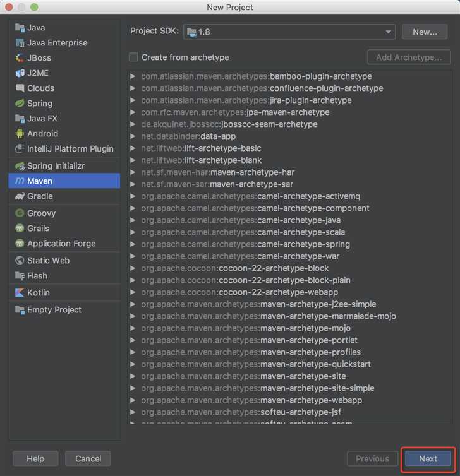
Task: Select maven-archetype-marmalade-mojo row text
Action: coord(269,316)
